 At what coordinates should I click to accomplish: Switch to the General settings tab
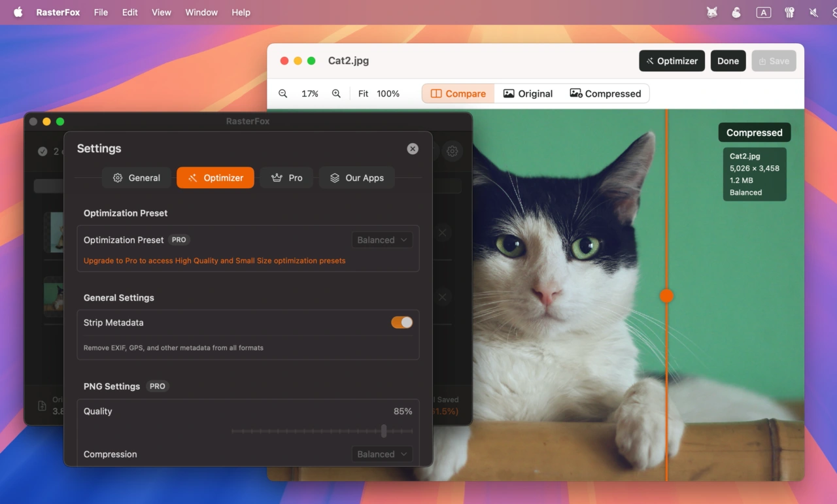[136, 177]
